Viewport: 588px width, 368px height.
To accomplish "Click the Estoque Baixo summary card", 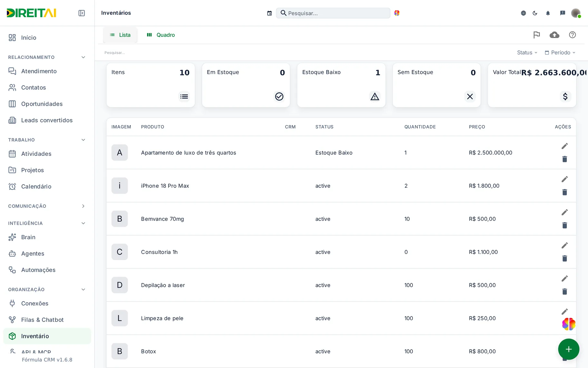I will (x=341, y=85).
